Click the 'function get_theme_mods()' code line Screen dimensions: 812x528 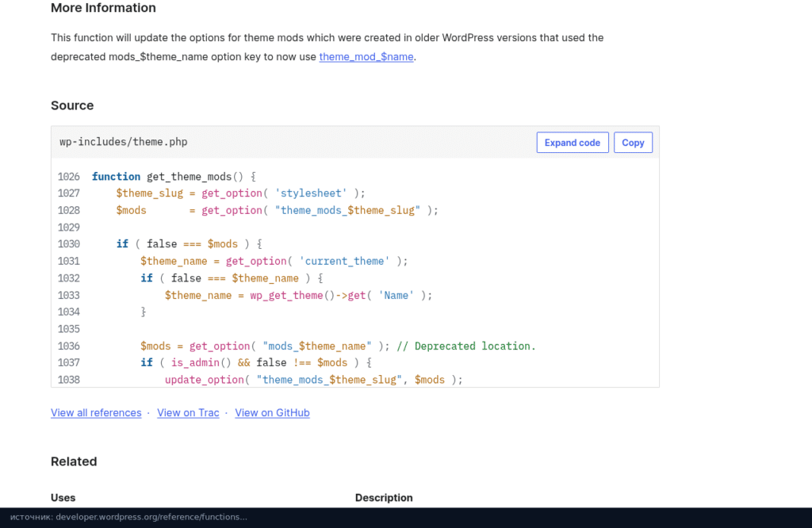pyautogui.click(x=174, y=177)
